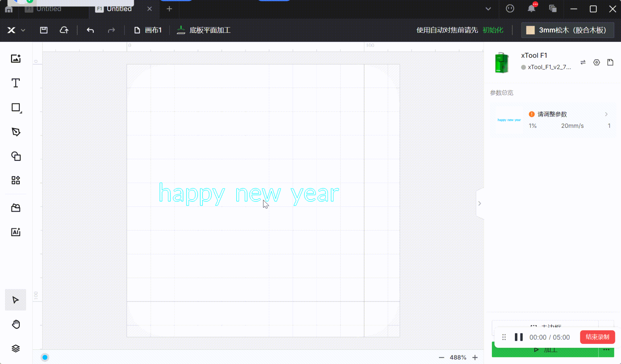Select the Pen vector tool
The width and height of the screenshot is (621, 364).
pyautogui.click(x=16, y=132)
